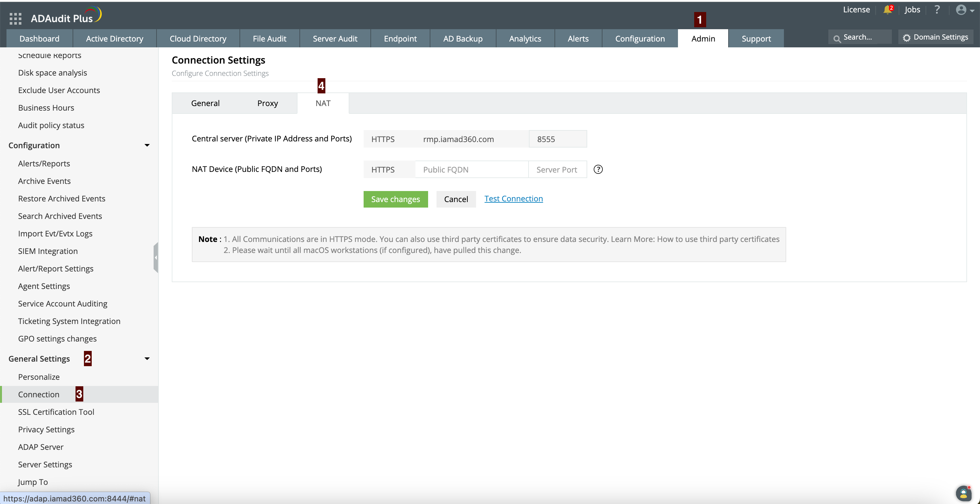Switch to the Proxy tab
The height and width of the screenshot is (504, 980).
point(267,103)
